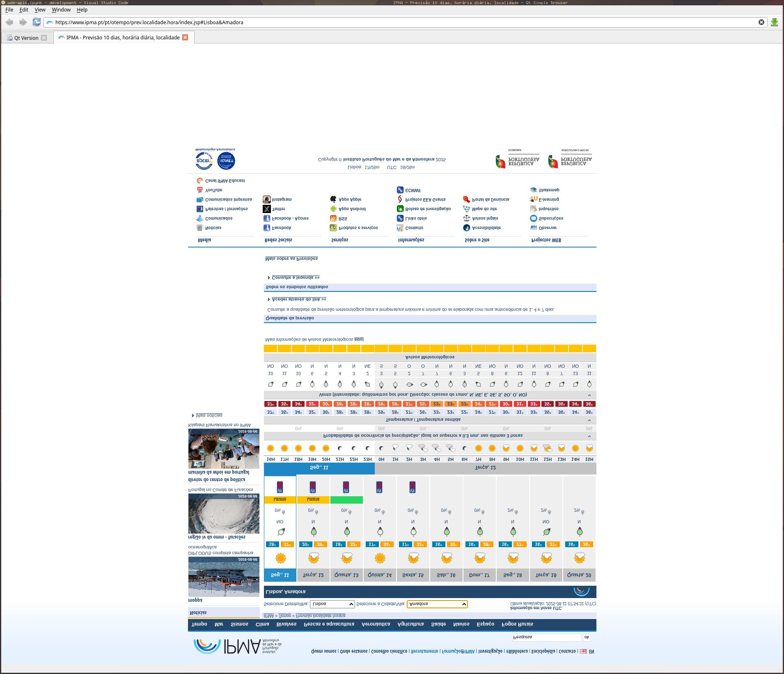Click the Pesquisa search input field
The image size is (784, 674).
click(547, 637)
